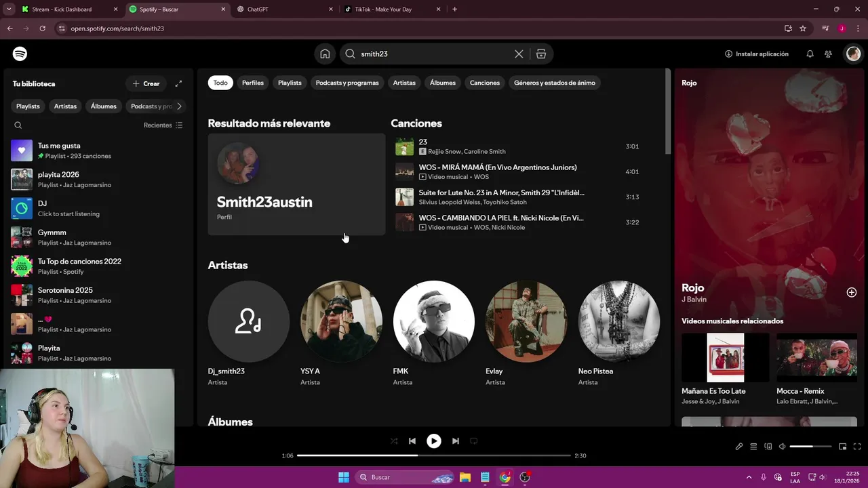
Task: Click Crear button in library
Action: pos(146,83)
